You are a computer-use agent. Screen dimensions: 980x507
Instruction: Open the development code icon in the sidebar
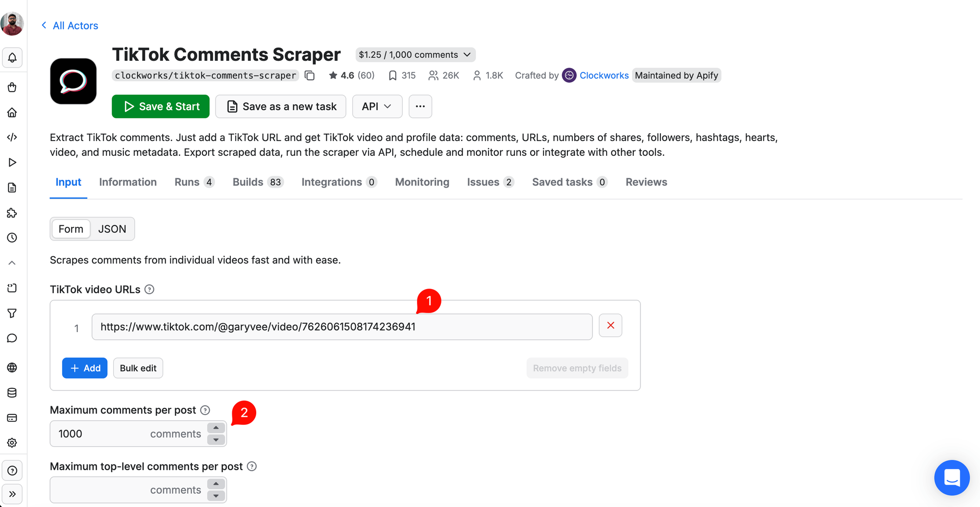point(13,137)
